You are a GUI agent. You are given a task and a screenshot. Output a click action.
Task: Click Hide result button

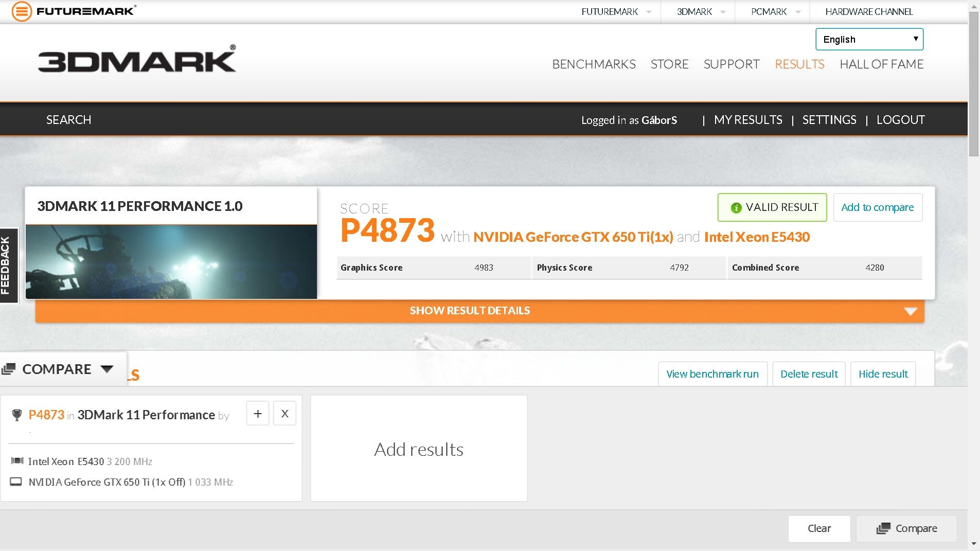pos(883,374)
